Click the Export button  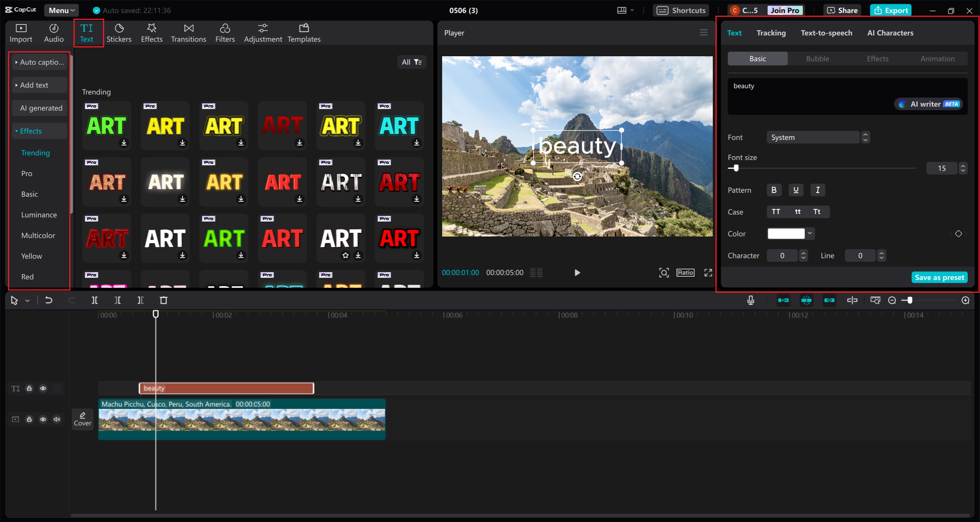(891, 10)
